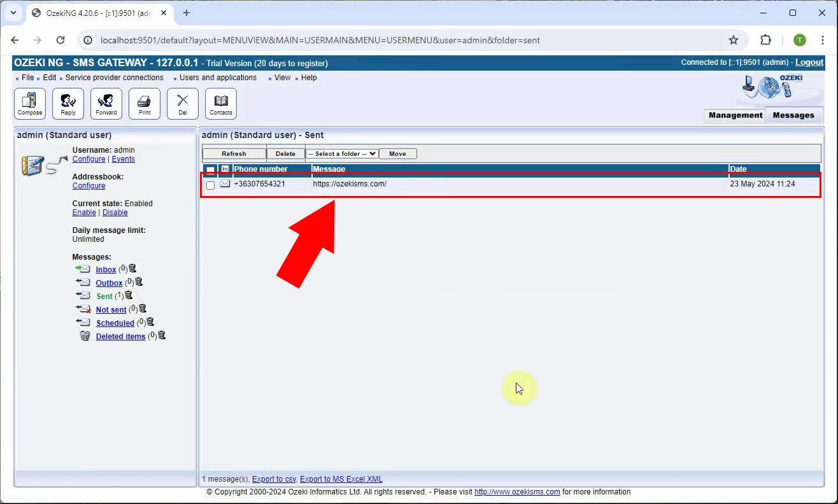838x504 pixels.
Task: Toggle the select-all messages header checkbox
Action: pyautogui.click(x=211, y=170)
